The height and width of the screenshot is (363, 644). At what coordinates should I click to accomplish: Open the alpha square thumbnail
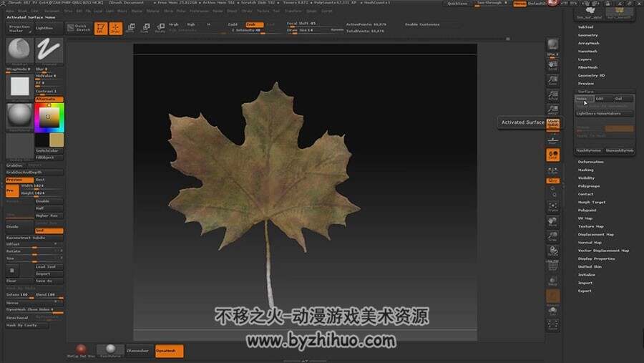(20, 87)
